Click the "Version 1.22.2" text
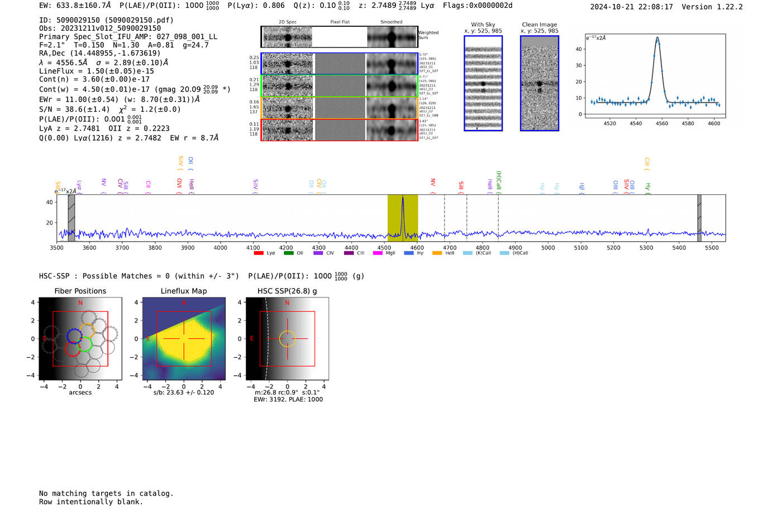Image resolution: width=782 pixels, height=532 pixels. pos(712,7)
